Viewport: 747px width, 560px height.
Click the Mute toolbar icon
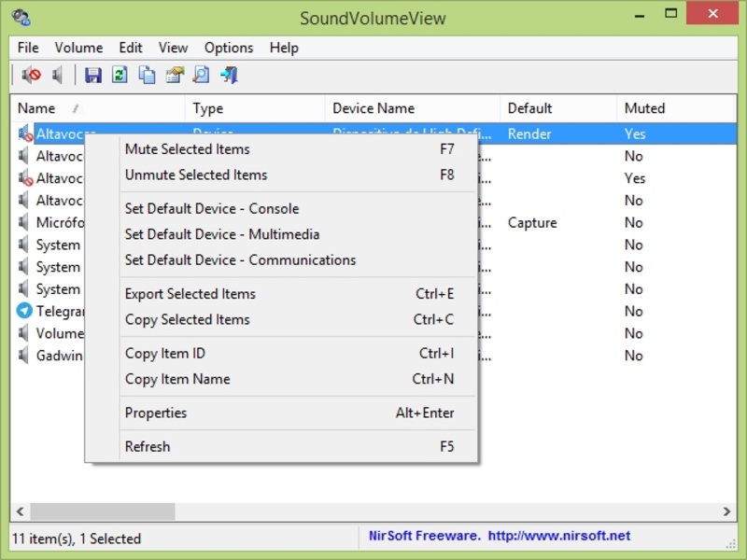32,75
